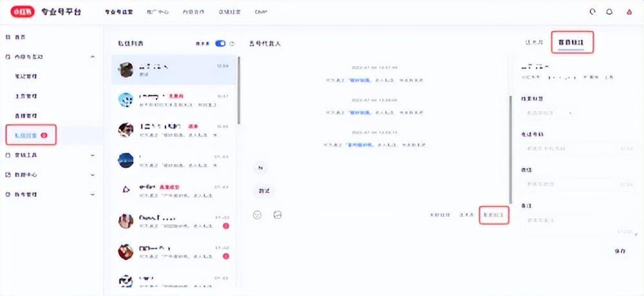Viewport: 644px width, 296px height.
Task: Click the image attach icon in chat input
Action: pos(278,215)
